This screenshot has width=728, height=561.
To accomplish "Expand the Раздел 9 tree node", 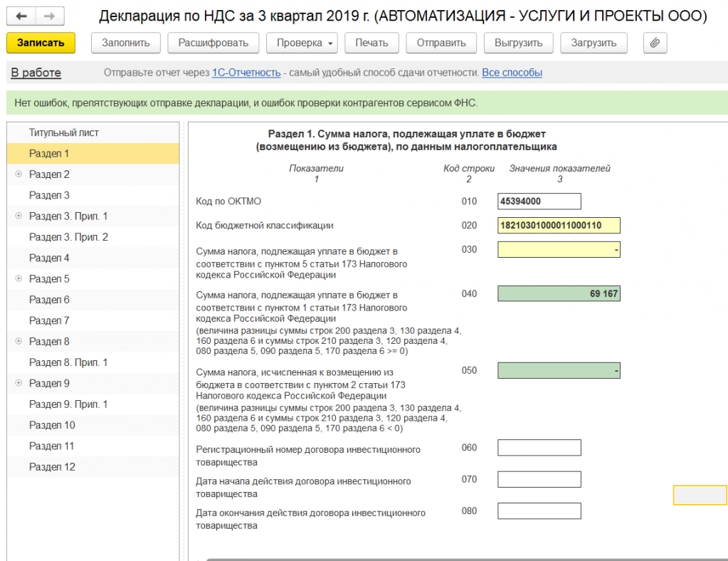I will 19,383.
